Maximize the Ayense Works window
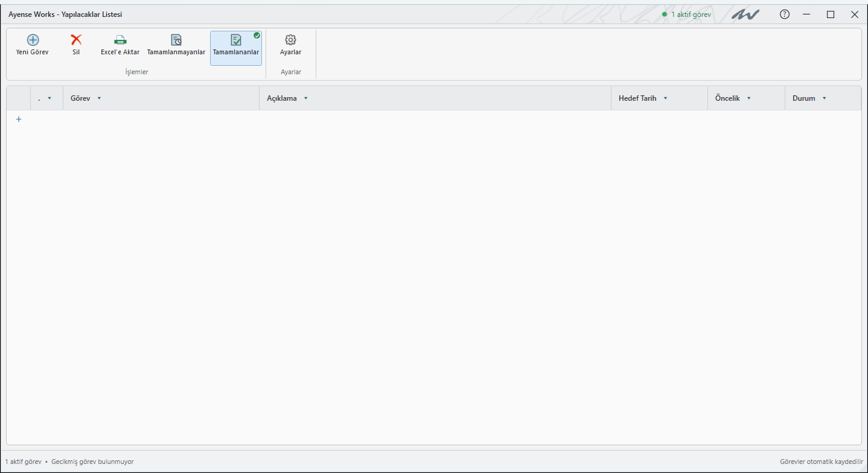868x473 pixels. click(x=831, y=14)
